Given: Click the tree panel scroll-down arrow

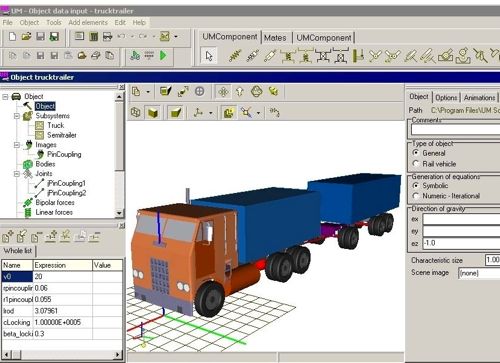Looking at the screenshot, I should click(x=119, y=213).
